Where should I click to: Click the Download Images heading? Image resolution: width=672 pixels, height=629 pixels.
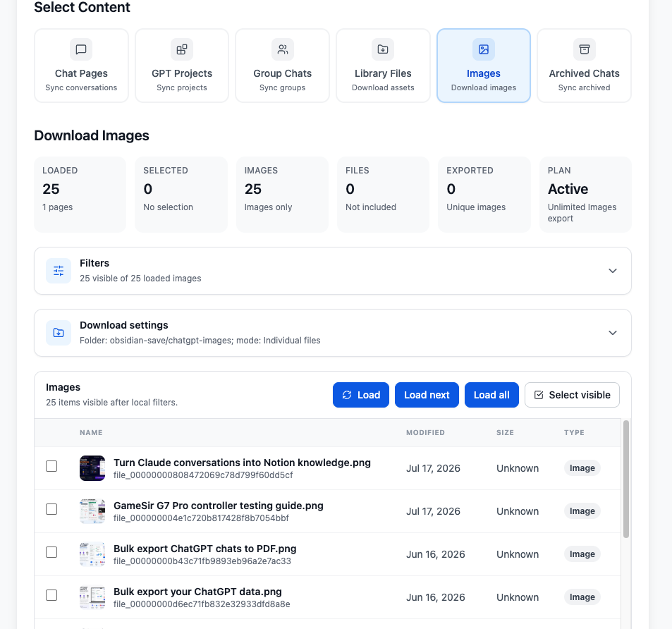[92, 136]
